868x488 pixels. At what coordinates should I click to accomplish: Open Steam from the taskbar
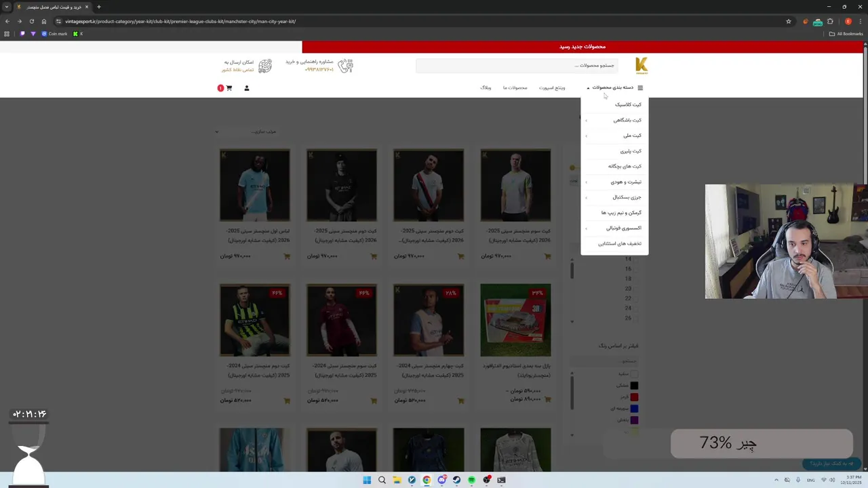[456, 480]
